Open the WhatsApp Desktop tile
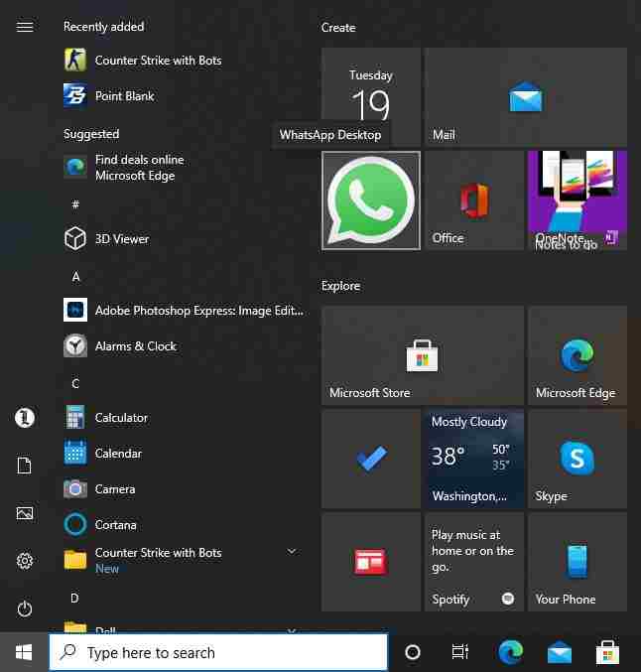641x672 pixels. point(371,201)
